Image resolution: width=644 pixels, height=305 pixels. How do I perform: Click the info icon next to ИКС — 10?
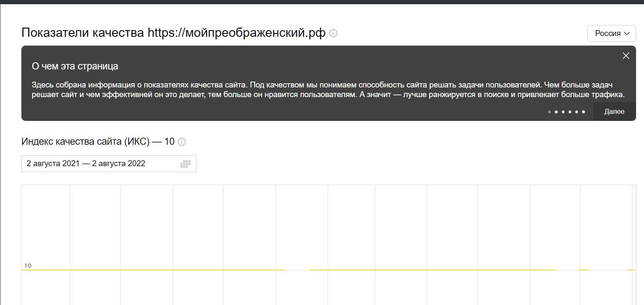pos(182,142)
